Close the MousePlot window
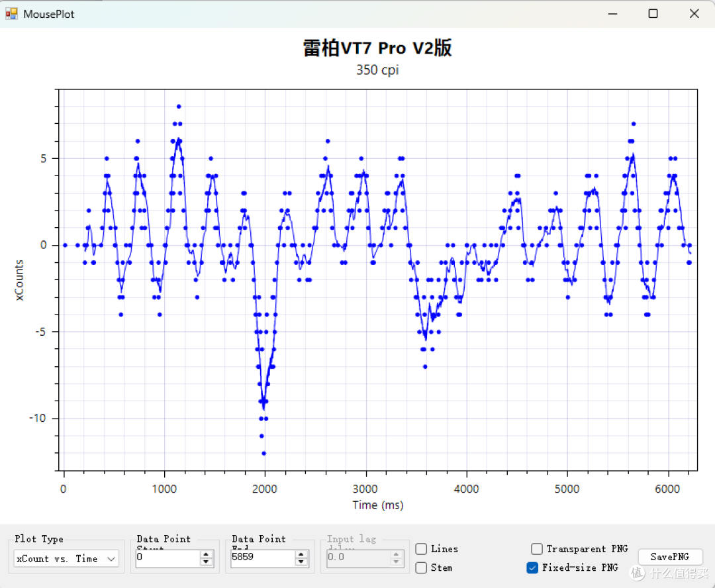 694,14
